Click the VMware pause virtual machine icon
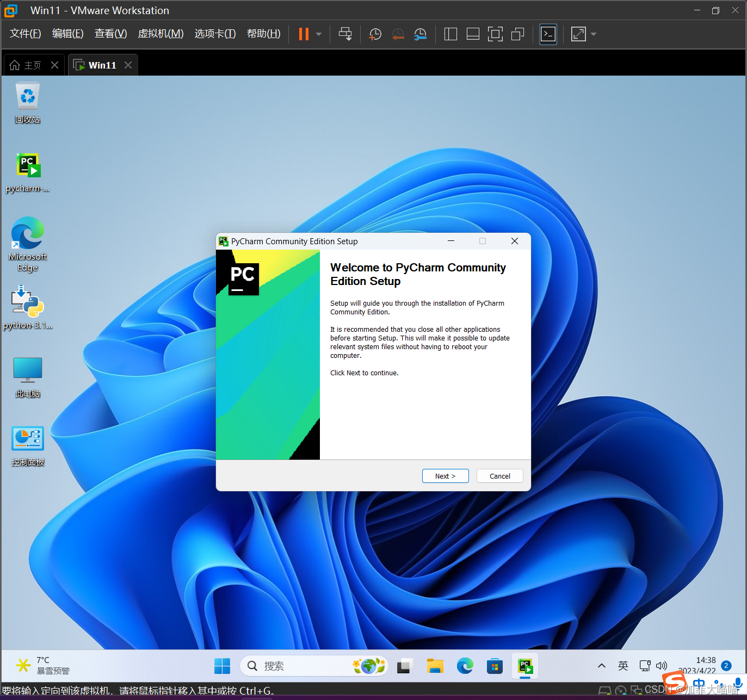This screenshot has height=700, width=747. [304, 34]
